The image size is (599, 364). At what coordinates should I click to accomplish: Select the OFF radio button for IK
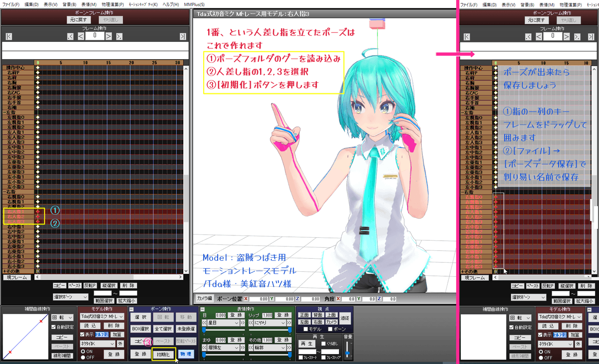[x=83, y=357]
